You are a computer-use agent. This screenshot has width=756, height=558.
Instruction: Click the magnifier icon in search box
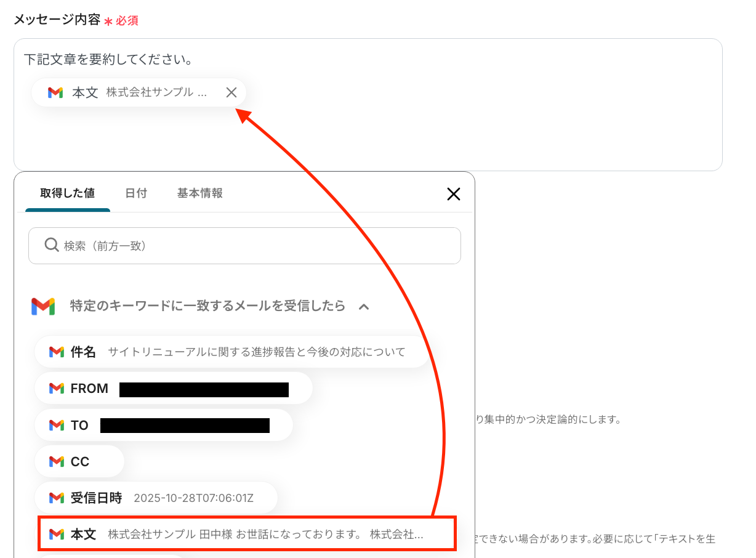pos(52,245)
